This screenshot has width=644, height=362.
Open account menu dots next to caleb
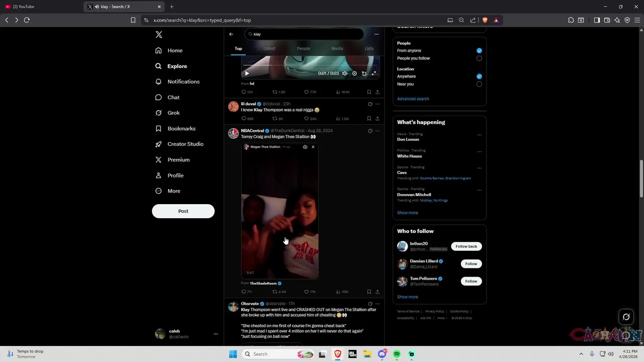click(x=215, y=334)
